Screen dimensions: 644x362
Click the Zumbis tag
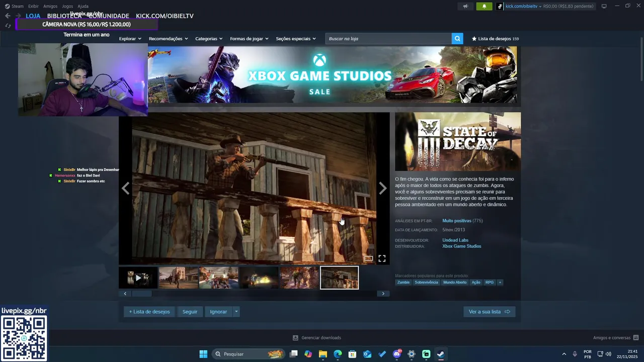click(x=404, y=283)
